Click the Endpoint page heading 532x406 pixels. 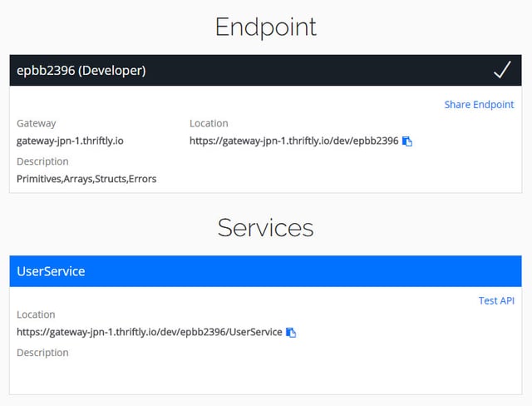266,27
